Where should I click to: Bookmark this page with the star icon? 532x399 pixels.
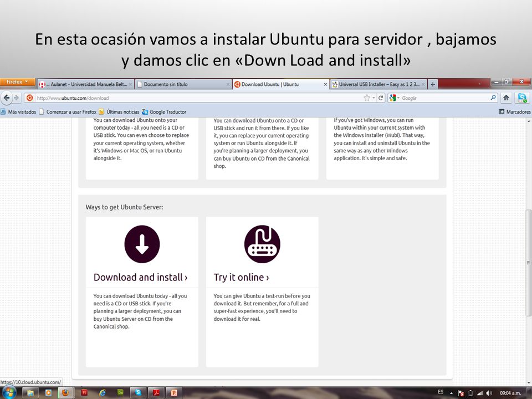coord(366,98)
